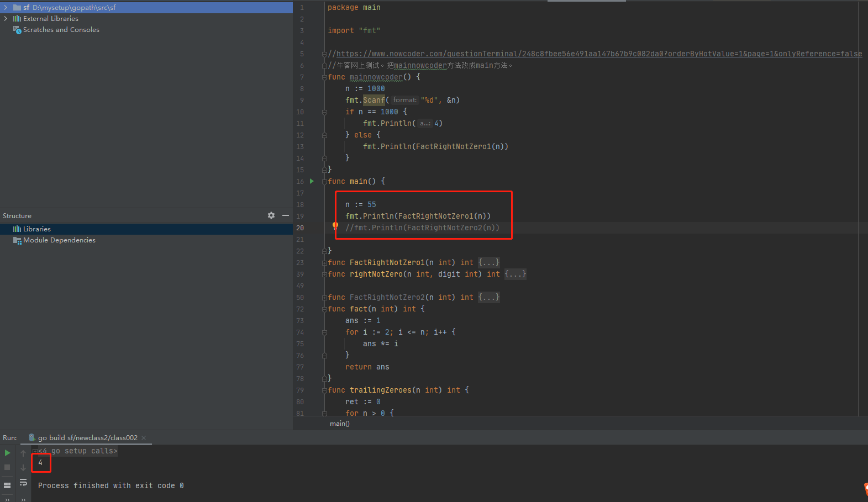Select the External Libraries icon
The image size is (868, 502).
click(x=17, y=18)
